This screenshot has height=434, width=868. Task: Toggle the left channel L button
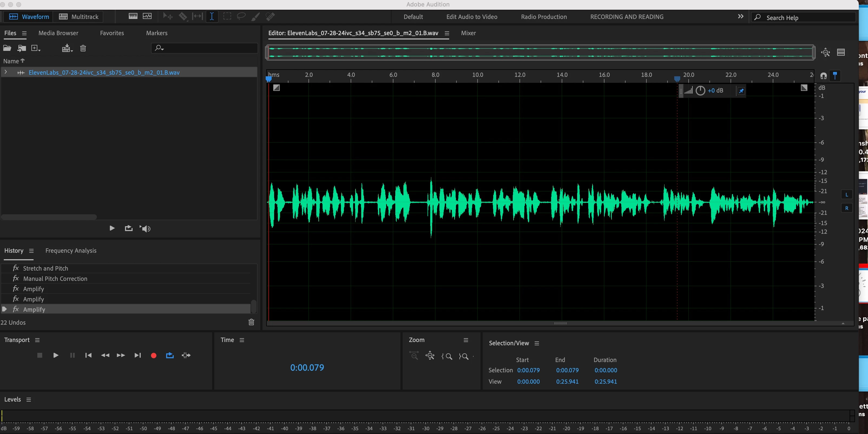(x=846, y=195)
